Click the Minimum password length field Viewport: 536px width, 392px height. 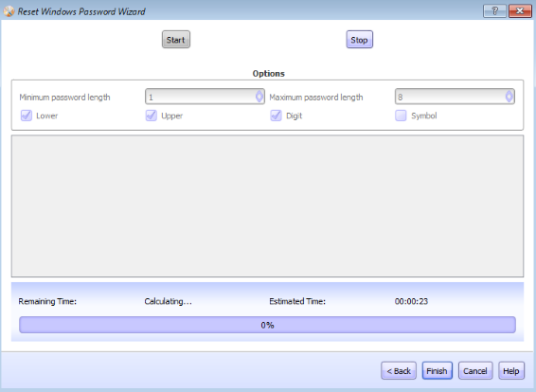pyautogui.click(x=205, y=97)
